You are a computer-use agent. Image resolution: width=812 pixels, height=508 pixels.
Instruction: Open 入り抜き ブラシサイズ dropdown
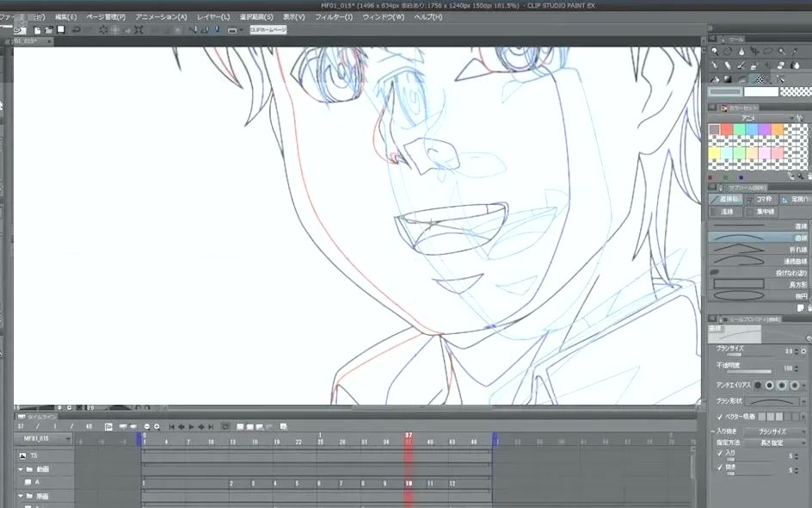click(x=774, y=431)
